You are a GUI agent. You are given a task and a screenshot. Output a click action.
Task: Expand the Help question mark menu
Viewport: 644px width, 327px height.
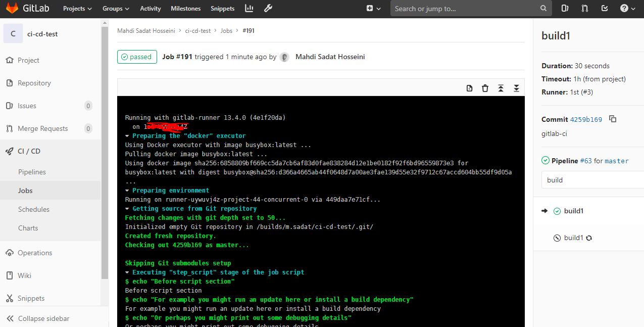click(x=627, y=9)
